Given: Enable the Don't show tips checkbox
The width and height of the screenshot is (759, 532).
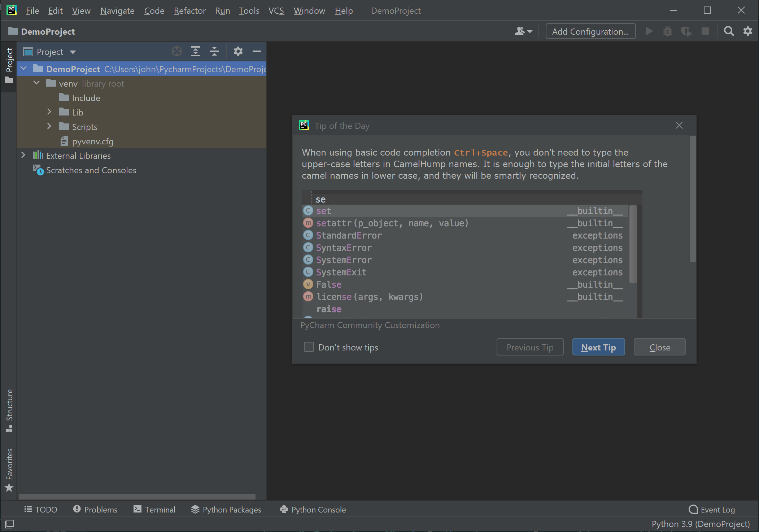Looking at the screenshot, I should [x=309, y=347].
